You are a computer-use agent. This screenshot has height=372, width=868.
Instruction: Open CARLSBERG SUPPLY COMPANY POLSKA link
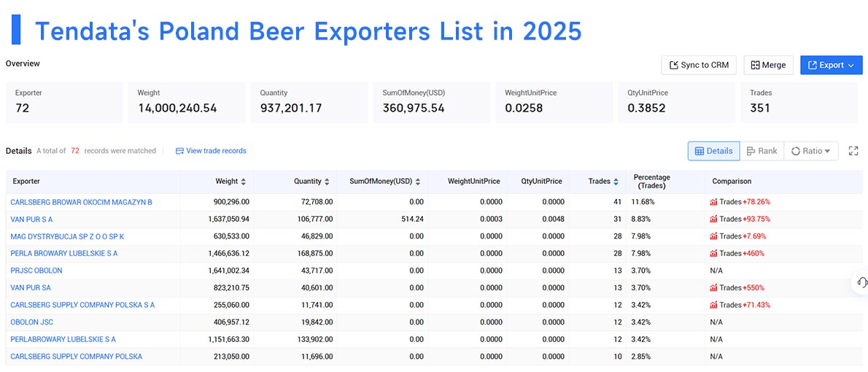[x=77, y=357]
